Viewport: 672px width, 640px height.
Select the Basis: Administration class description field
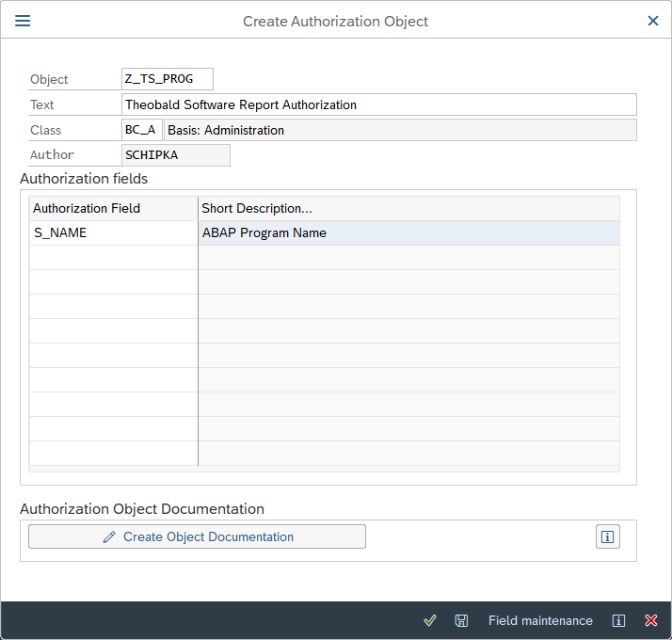[x=400, y=130]
